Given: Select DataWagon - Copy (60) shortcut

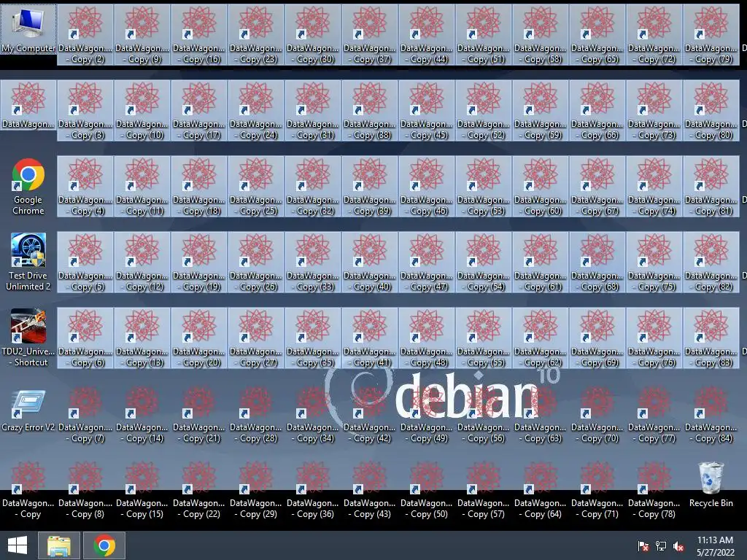Looking at the screenshot, I should click(x=541, y=187).
